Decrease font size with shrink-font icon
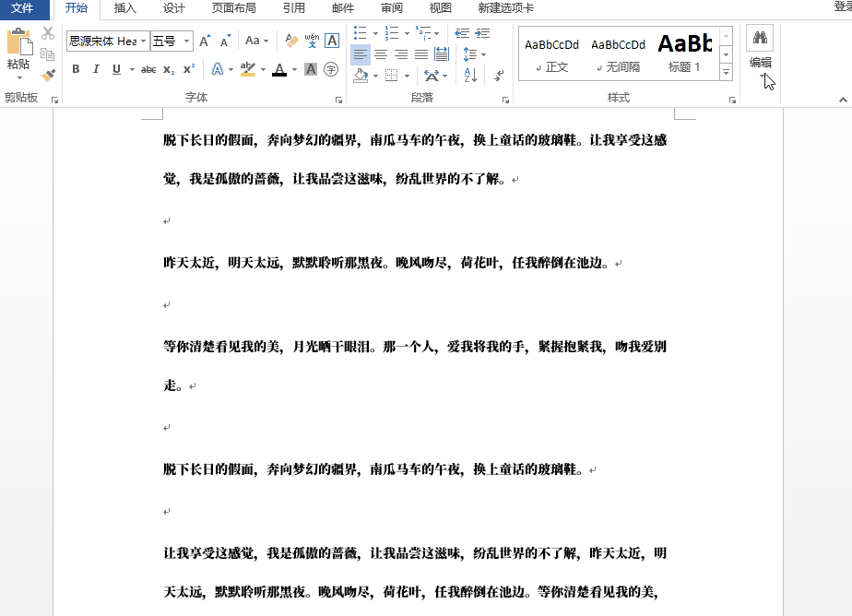852x616 pixels. tap(225, 41)
